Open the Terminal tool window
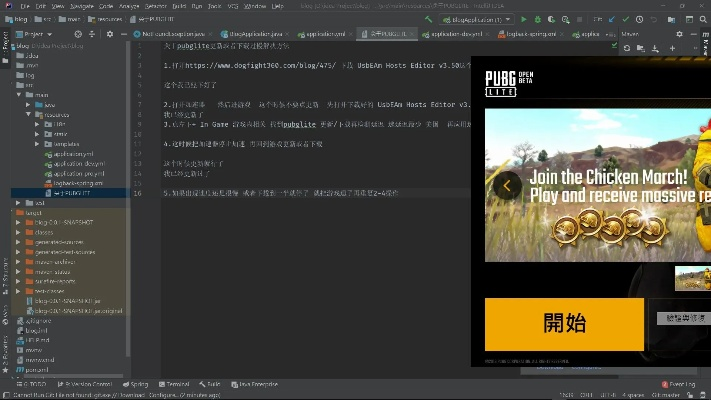The height and width of the screenshot is (400, 711). click(176, 384)
